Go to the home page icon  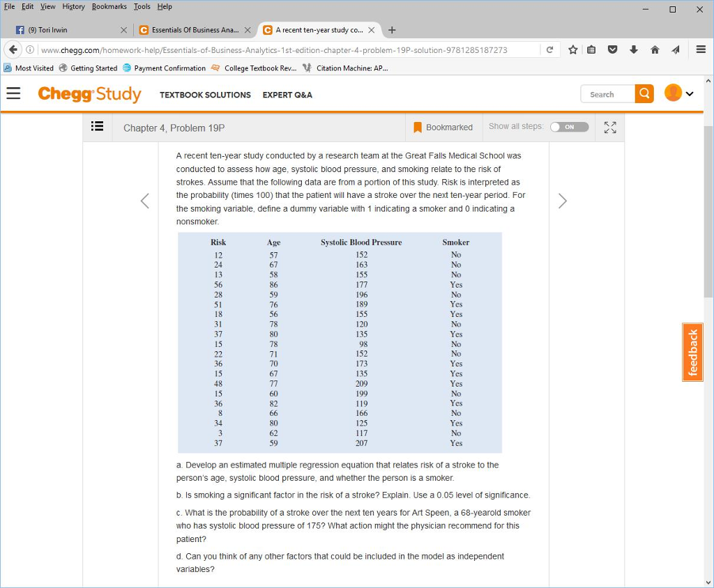pyautogui.click(x=655, y=49)
